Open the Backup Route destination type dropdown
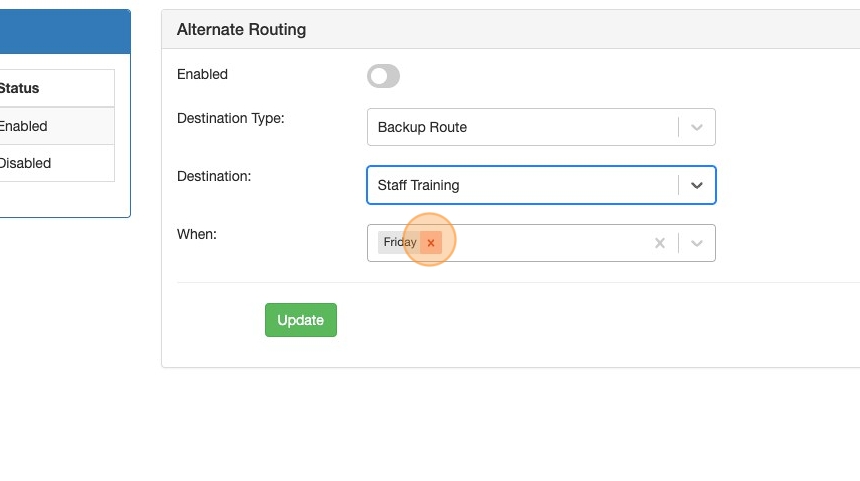This screenshot has height=481, width=860. [520, 127]
